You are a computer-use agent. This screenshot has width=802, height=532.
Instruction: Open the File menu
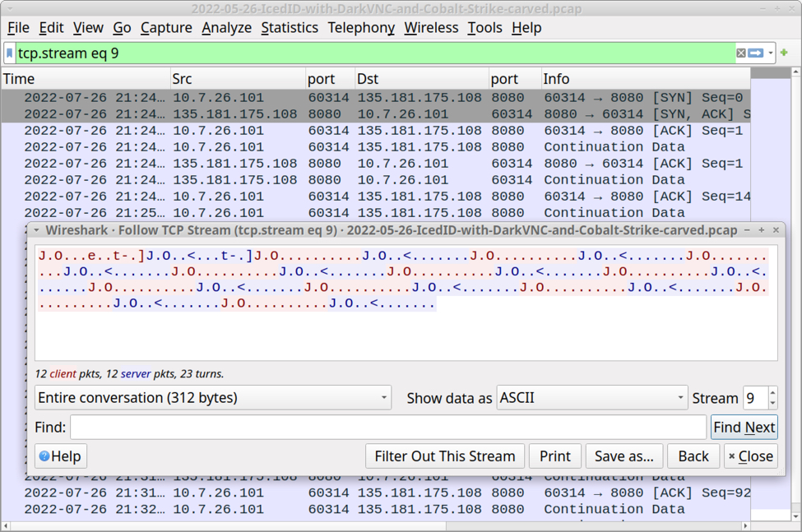click(x=18, y=28)
